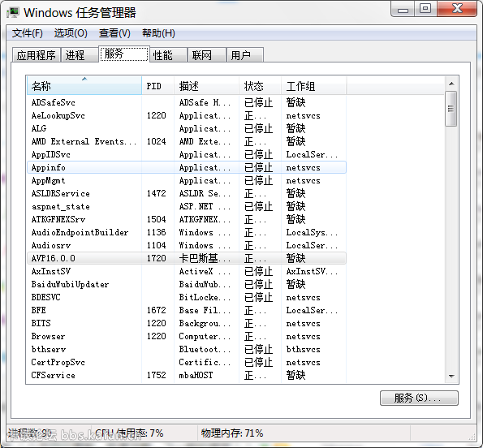The width and height of the screenshot is (483, 448).
Task: Select the AppMgmt service row
Action: point(187,180)
